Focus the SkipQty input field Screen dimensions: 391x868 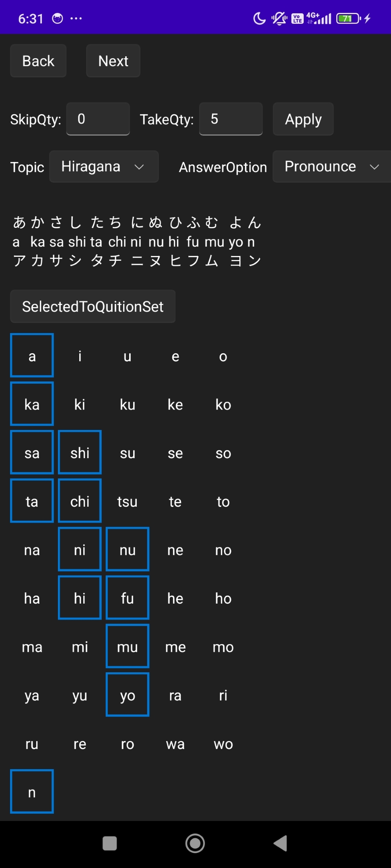pos(98,119)
